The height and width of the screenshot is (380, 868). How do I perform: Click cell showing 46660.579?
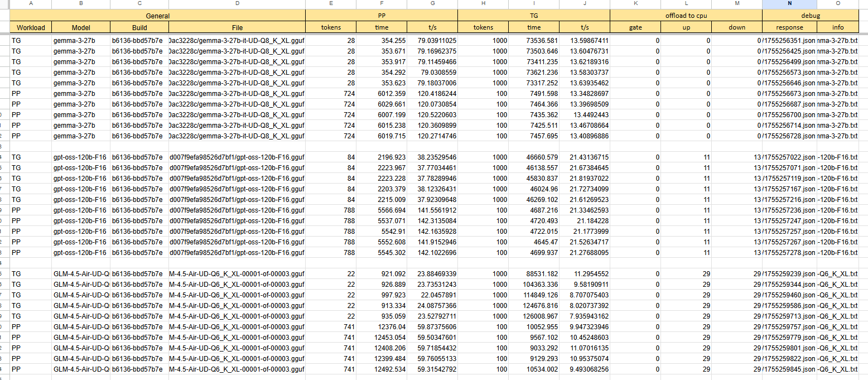(534, 157)
